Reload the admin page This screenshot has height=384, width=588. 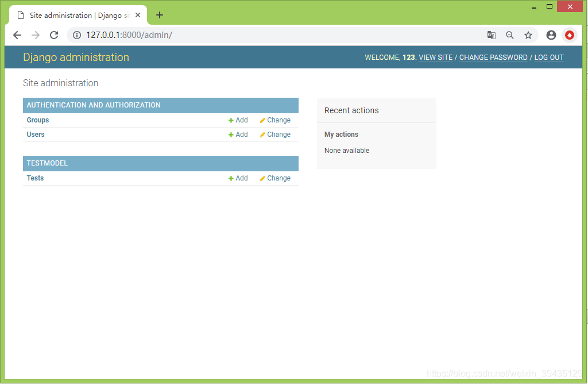click(54, 35)
